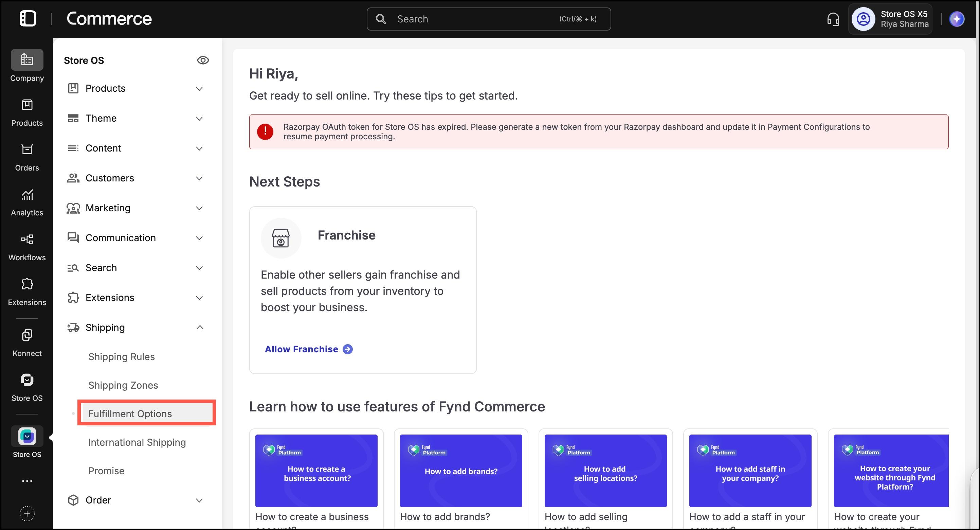Expand the Products menu chevron
Screen dimensions: 980x530
(x=199, y=89)
